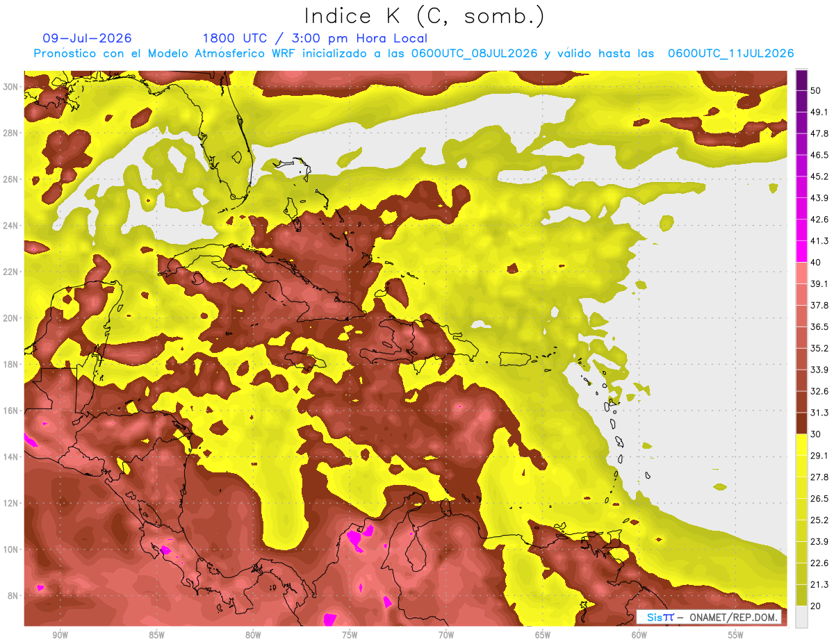Screen dimensions: 834x644
Task: Click the '12N' latitude label
Action: pos(10,503)
